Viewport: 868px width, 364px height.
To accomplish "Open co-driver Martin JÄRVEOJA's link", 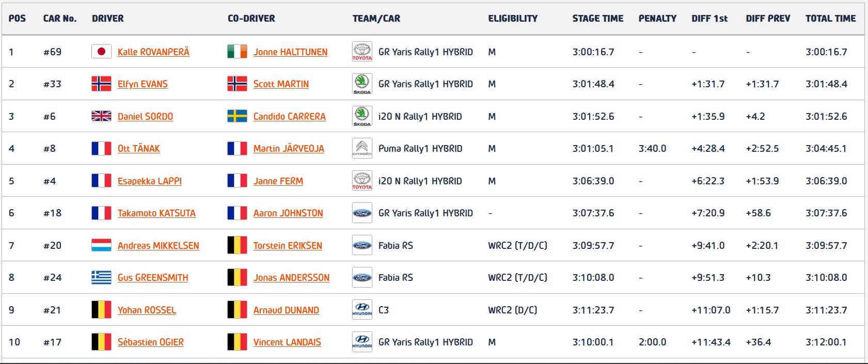I will point(289,149).
